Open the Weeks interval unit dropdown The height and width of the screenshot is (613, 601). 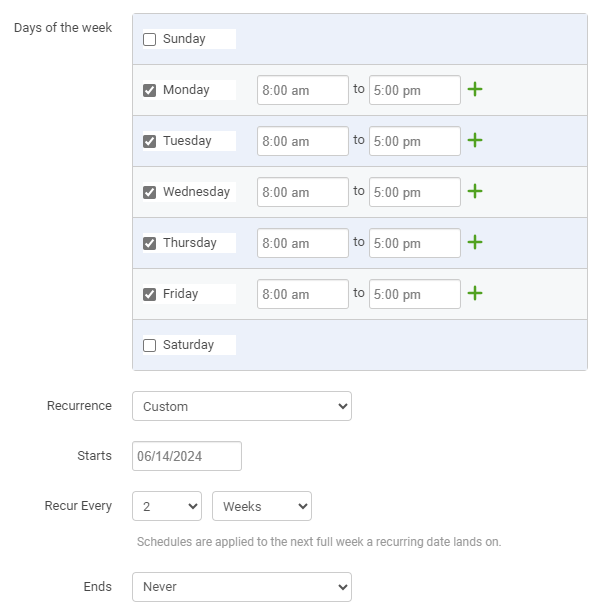(262, 506)
